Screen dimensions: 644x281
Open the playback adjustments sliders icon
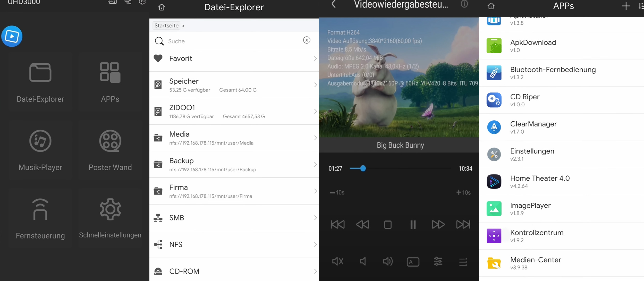point(438,262)
